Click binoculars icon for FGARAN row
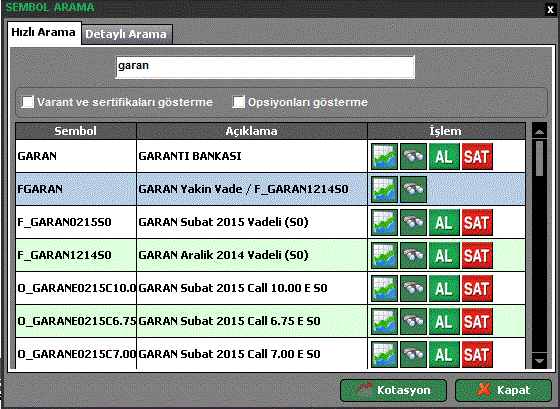This screenshot has height=409, width=560. [x=414, y=189]
